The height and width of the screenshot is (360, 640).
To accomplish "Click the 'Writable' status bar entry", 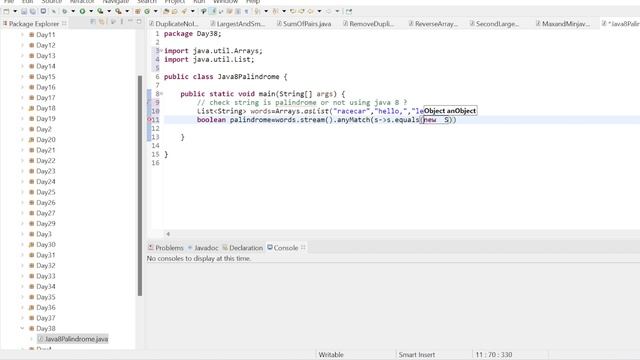I will click(x=331, y=355).
